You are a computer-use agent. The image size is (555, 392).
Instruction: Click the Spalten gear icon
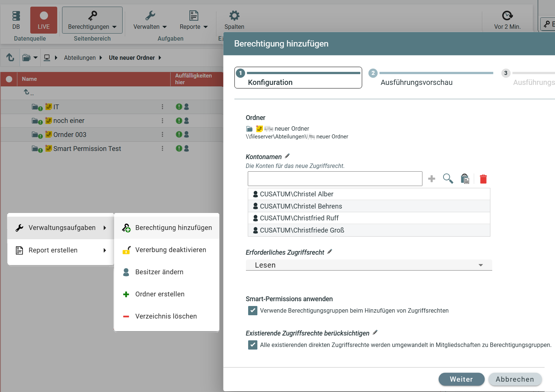(234, 16)
